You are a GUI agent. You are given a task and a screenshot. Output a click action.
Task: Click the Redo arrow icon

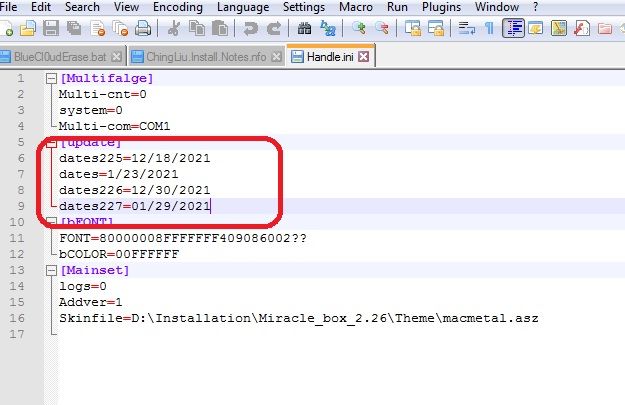pyautogui.click(x=271, y=30)
